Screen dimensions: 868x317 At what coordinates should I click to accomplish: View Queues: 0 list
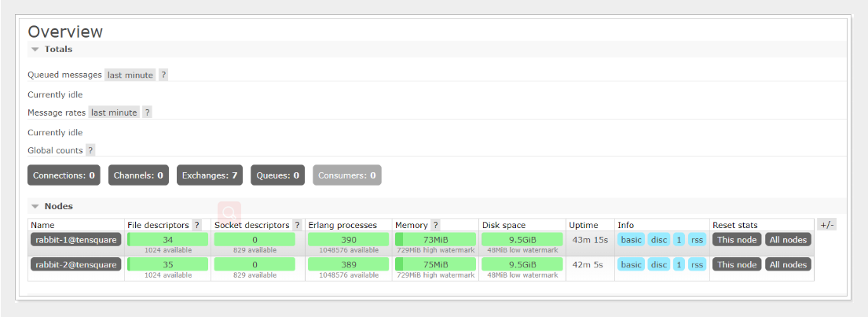277,175
